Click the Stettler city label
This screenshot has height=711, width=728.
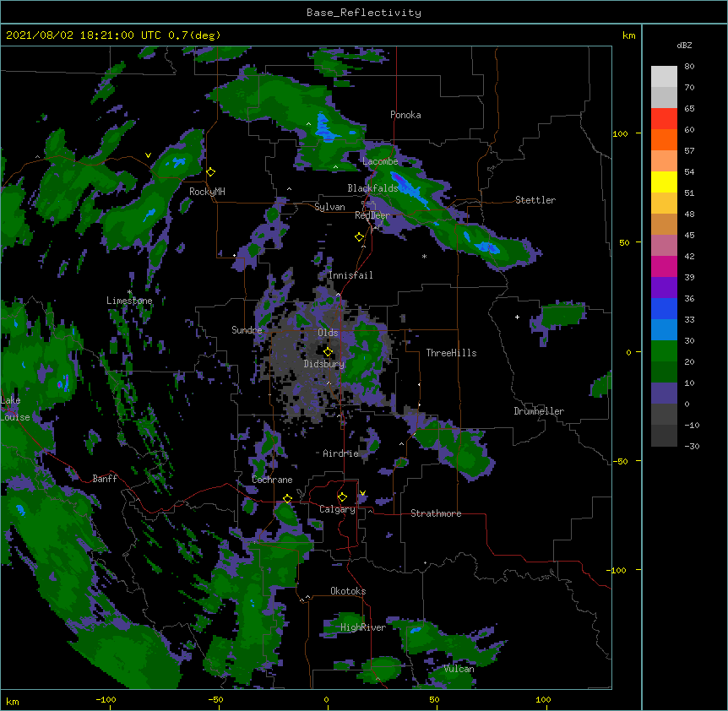point(535,200)
